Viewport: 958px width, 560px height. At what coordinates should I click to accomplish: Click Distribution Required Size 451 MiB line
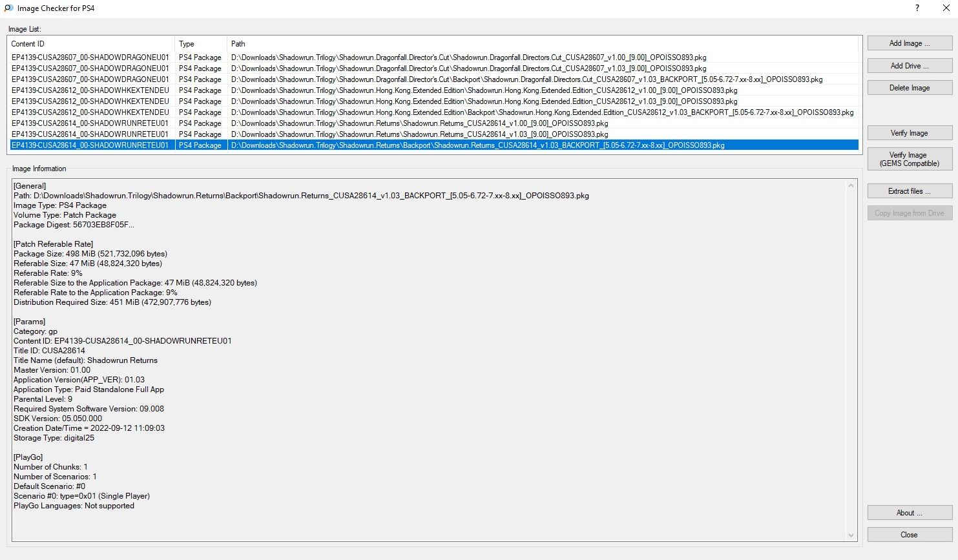coord(112,302)
